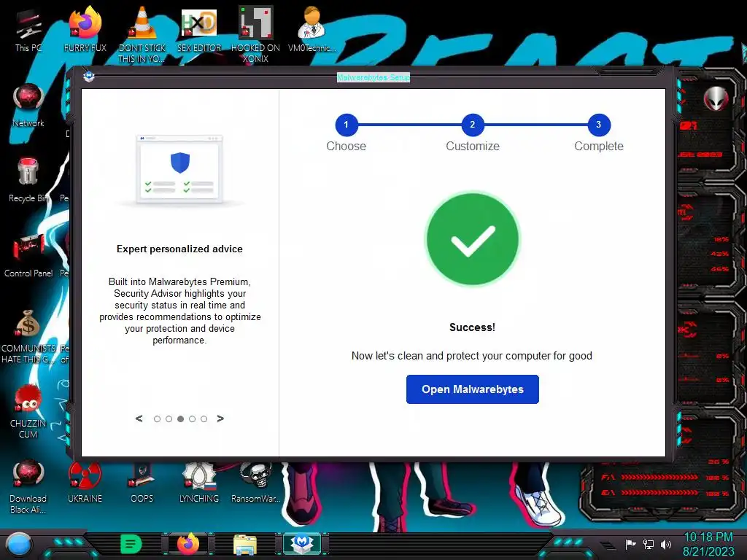Screen dimensions: 747x560
Task: Open Firefox from the taskbar
Action: (x=188, y=543)
